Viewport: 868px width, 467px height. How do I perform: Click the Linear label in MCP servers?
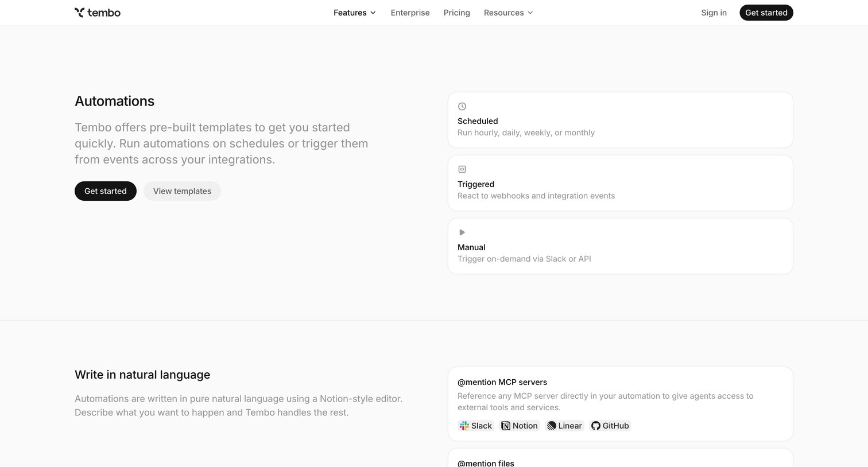pos(570,426)
